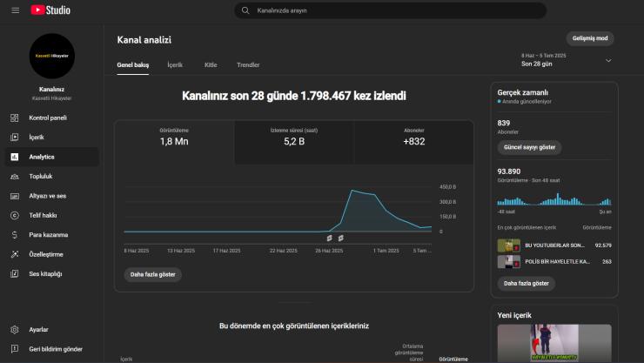The height and width of the screenshot is (363, 644).
Task: Open the Yeni içerik video thumbnail
Action: [x=554, y=343]
